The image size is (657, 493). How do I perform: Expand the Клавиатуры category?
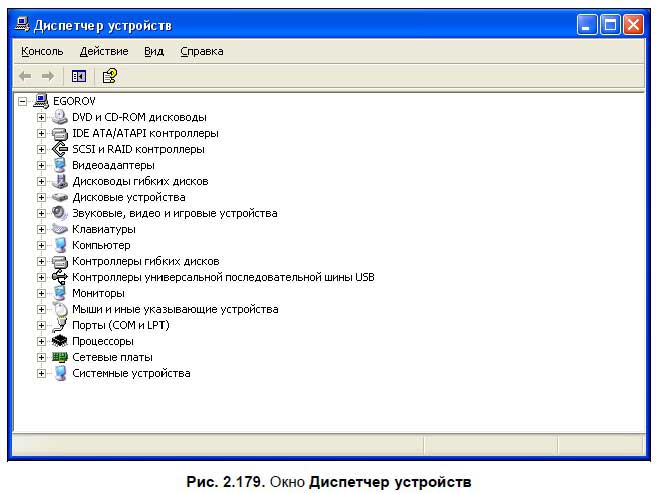[x=42, y=229]
